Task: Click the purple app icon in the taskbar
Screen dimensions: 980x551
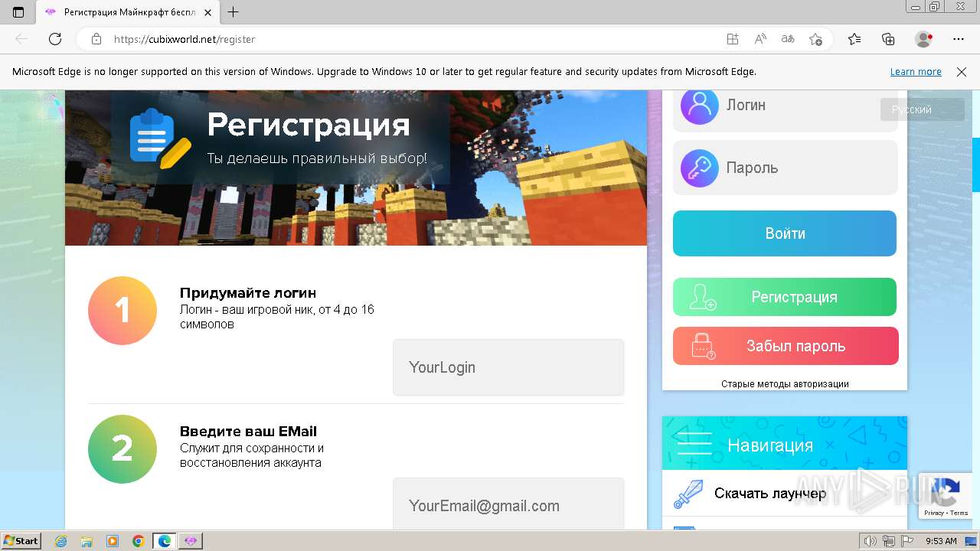Action: (x=191, y=541)
